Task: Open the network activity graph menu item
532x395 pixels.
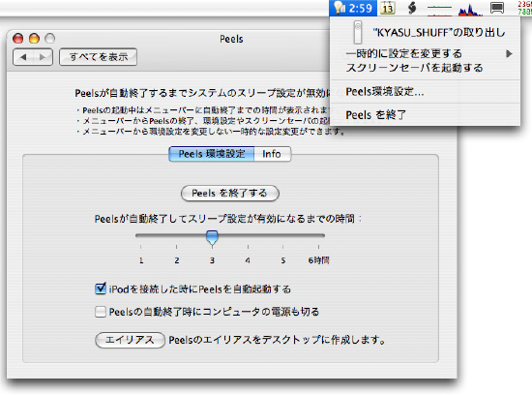Action: coord(439,11)
